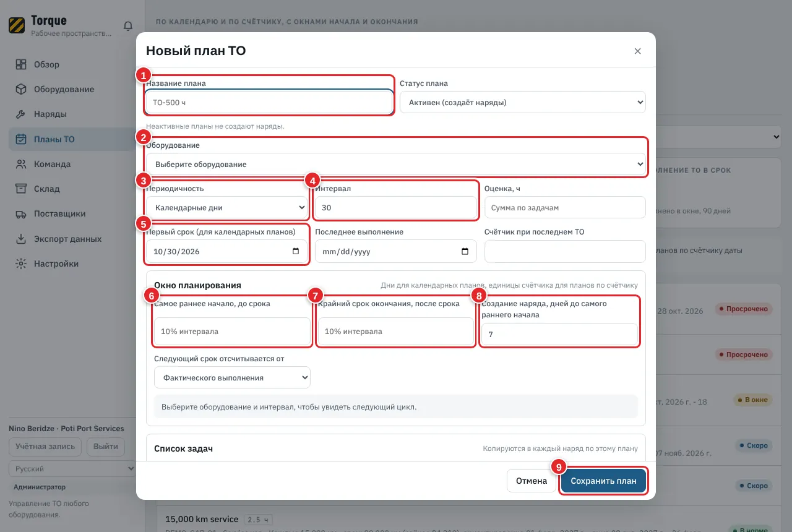792x532 pixels.
Task: Click the Torque striped logo icon
Action: point(17,25)
